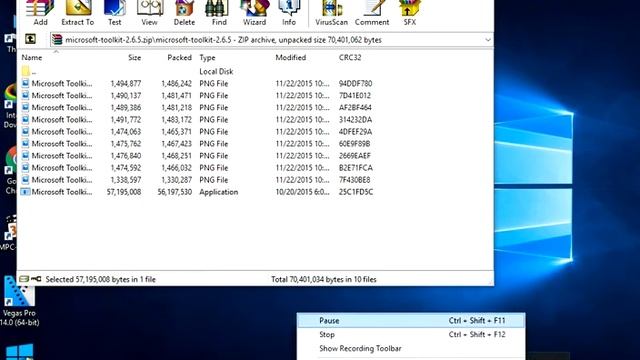
Task: Select Show Recording Toolbar menu entry
Action: click(x=411, y=348)
